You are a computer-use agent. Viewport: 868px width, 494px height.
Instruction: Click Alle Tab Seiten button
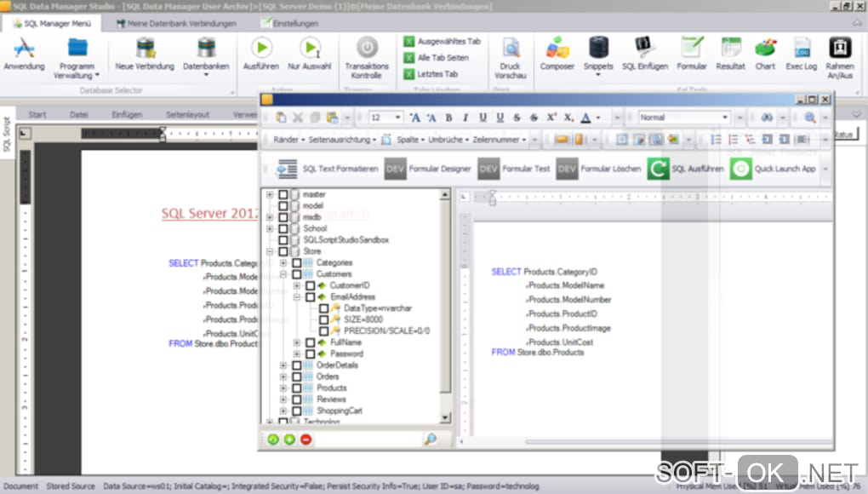[437, 58]
